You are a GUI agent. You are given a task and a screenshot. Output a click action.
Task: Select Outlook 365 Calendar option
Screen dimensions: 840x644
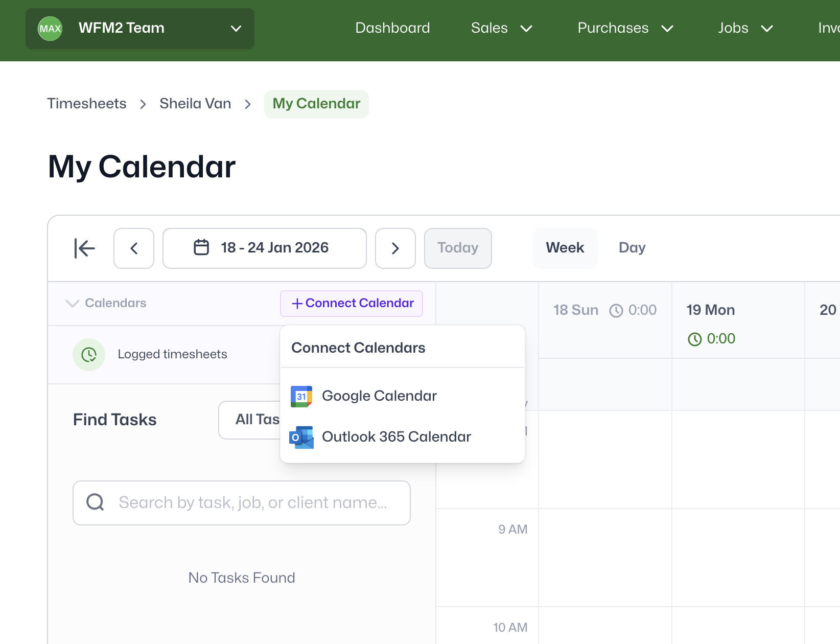point(396,437)
